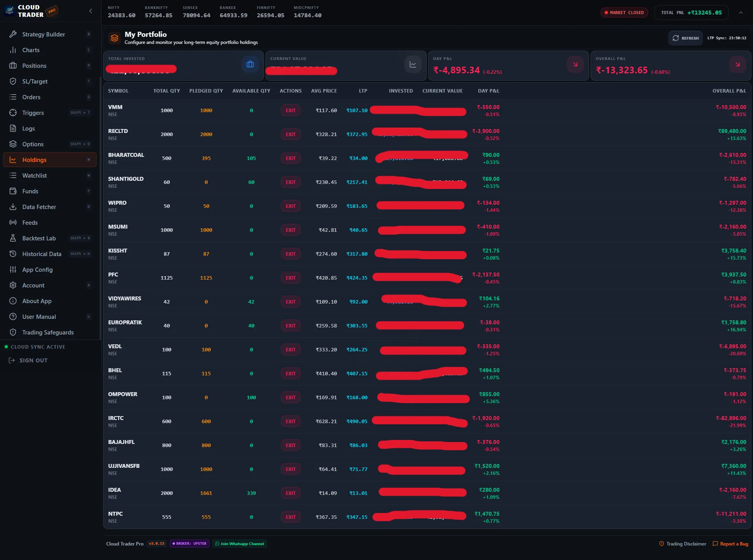Open SL/Target shield icon
The height and width of the screenshot is (560, 753).
click(13, 81)
